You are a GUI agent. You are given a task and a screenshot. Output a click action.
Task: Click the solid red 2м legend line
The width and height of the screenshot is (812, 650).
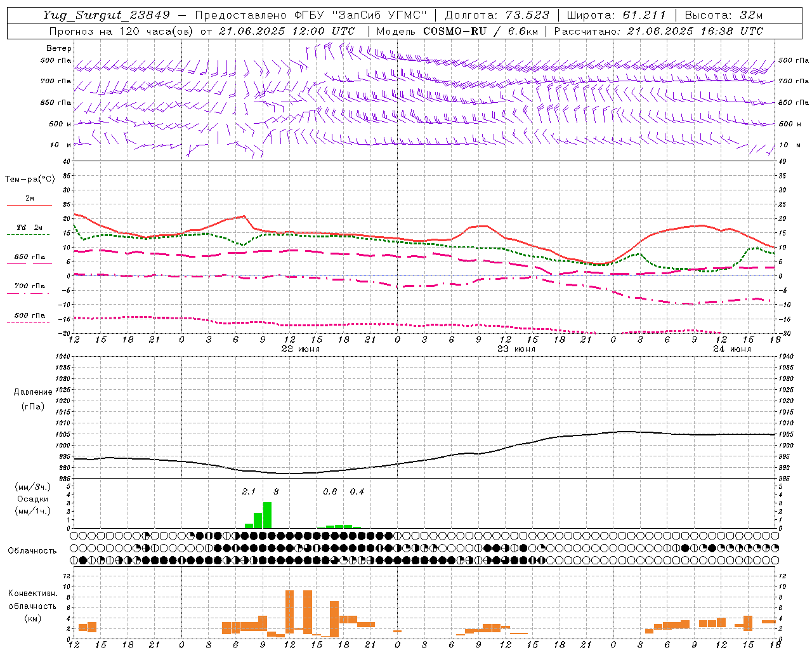click(x=29, y=205)
